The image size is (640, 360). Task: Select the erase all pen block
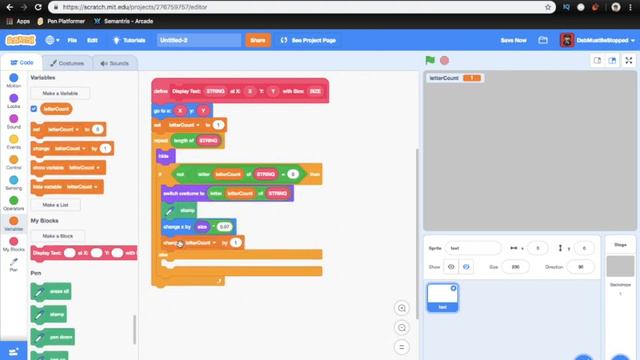pos(51,291)
